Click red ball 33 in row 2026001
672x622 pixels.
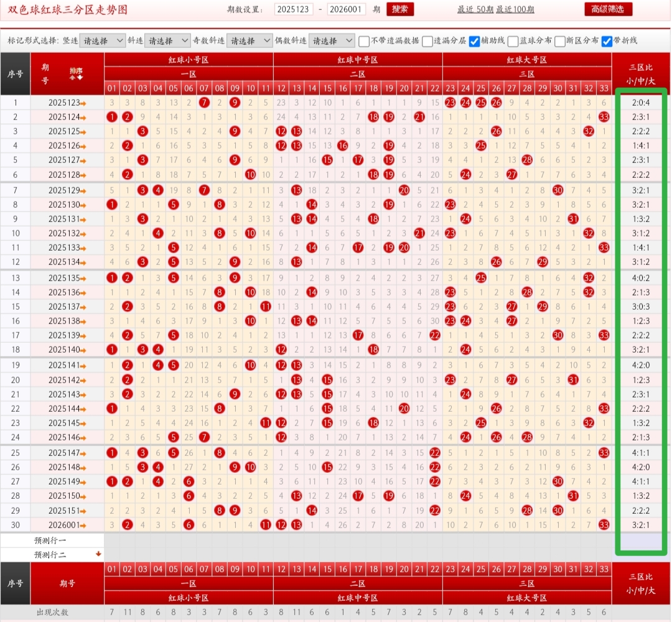(x=604, y=525)
